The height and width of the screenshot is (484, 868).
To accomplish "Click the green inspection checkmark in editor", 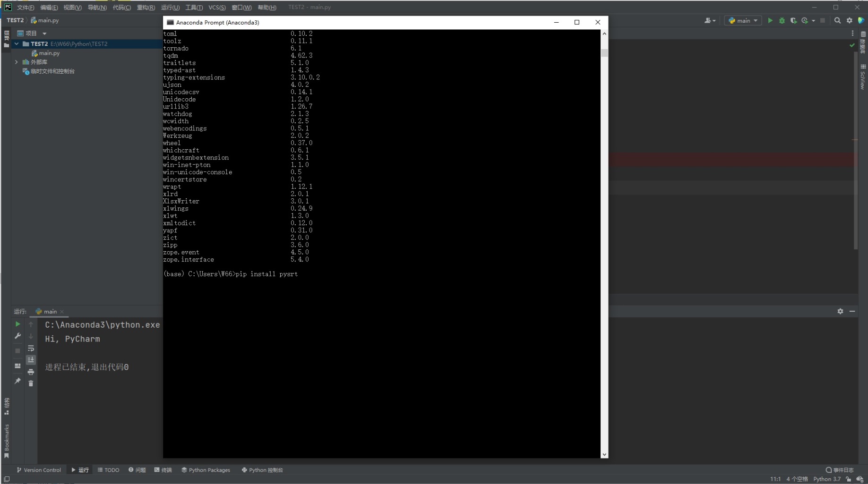I will 852,45.
